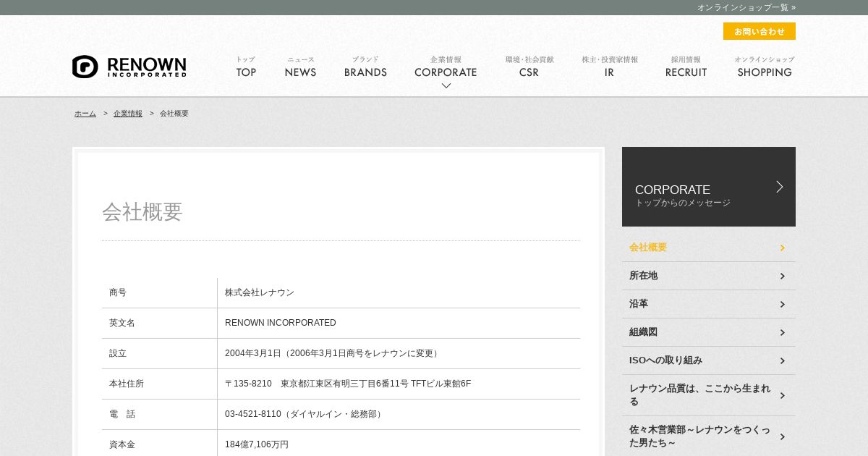Open the BRANDS menu item
Image resolution: width=868 pixels, height=456 pixels.
(x=365, y=67)
